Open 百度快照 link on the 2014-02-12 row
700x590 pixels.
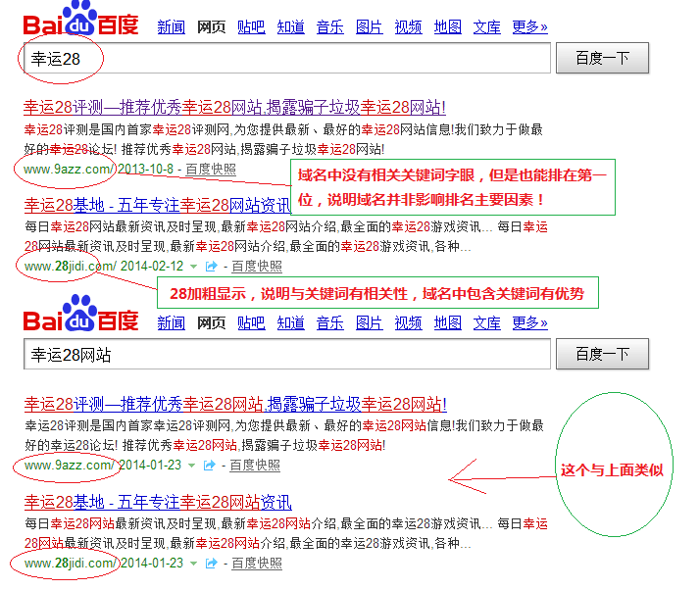tap(257, 267)
